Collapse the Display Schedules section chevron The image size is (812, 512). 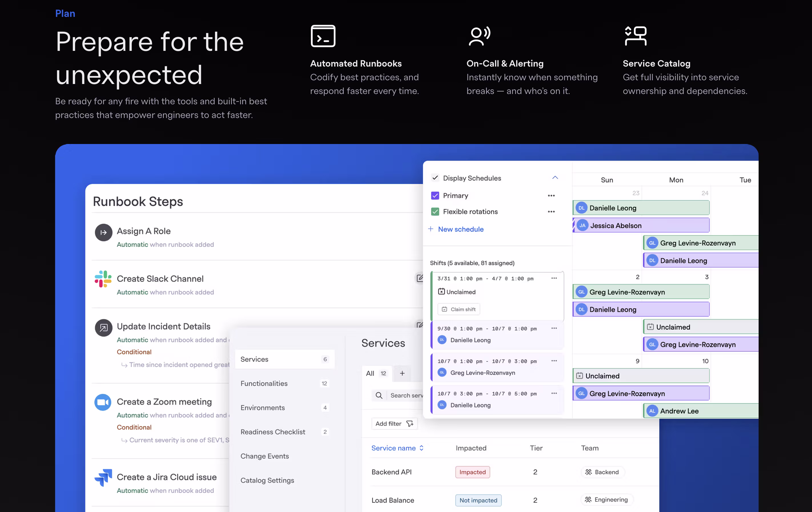[x=555, y=177]
